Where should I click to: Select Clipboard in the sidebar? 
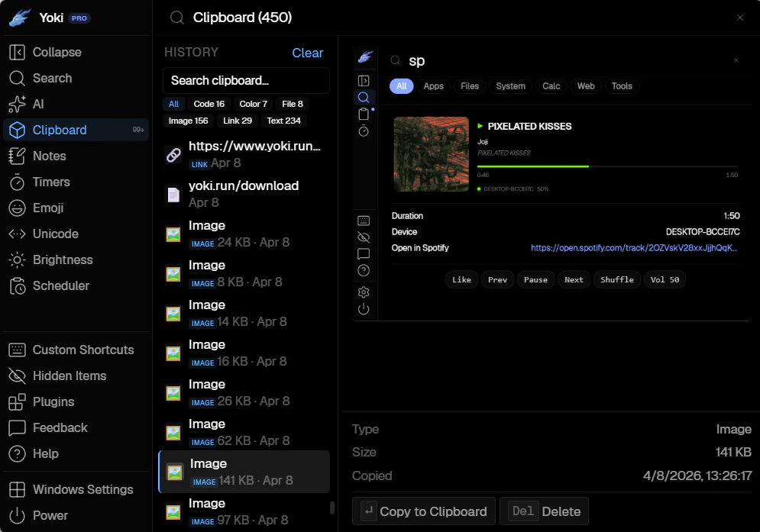click(76, 130)
